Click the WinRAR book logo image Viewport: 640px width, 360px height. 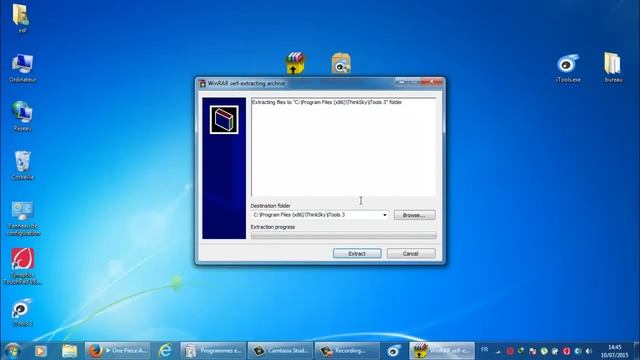[x=224, y=120]
